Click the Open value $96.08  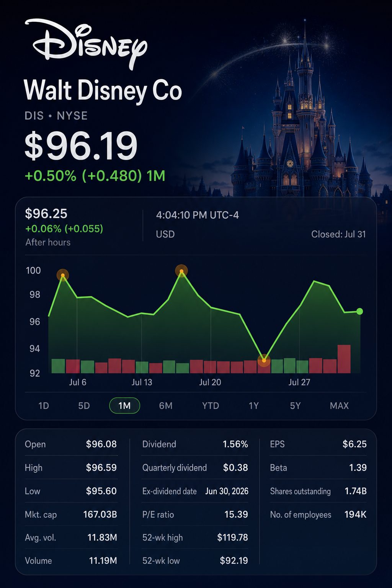[x=101, y=444]
